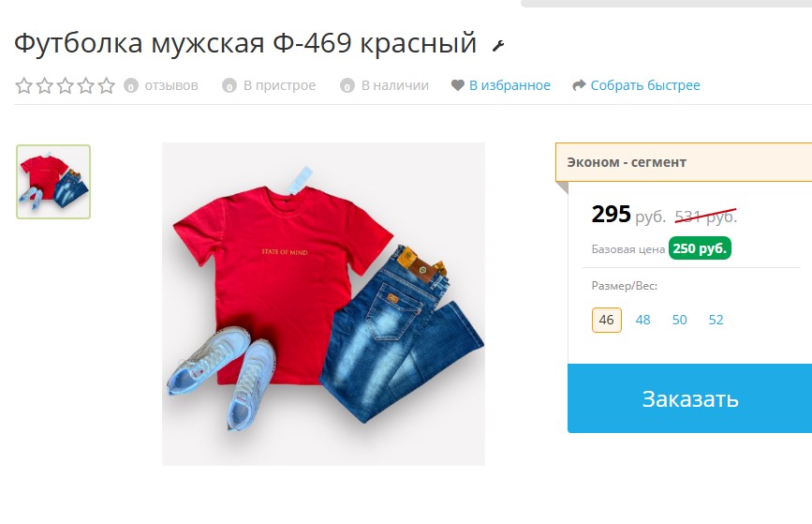Select size 52
Image resolution: width=812 pixels, height=524 pixels.
point(716,320)
